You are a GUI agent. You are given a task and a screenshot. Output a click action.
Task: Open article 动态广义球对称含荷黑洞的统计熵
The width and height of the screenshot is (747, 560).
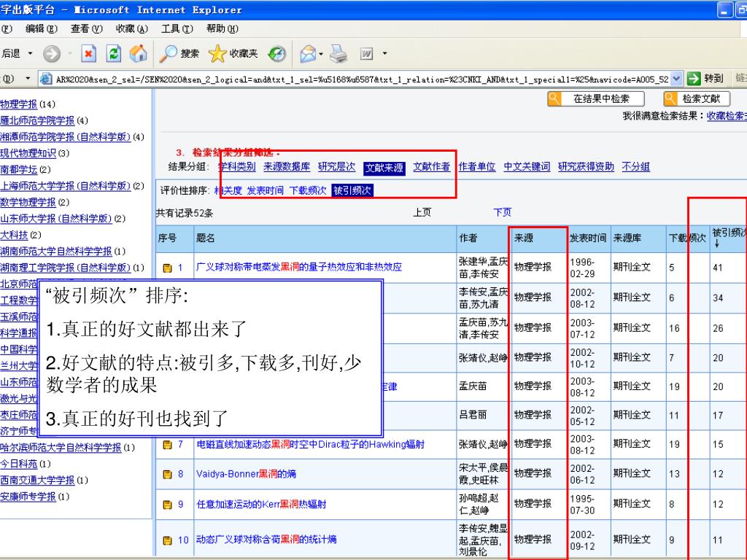[x=266, y=539]
